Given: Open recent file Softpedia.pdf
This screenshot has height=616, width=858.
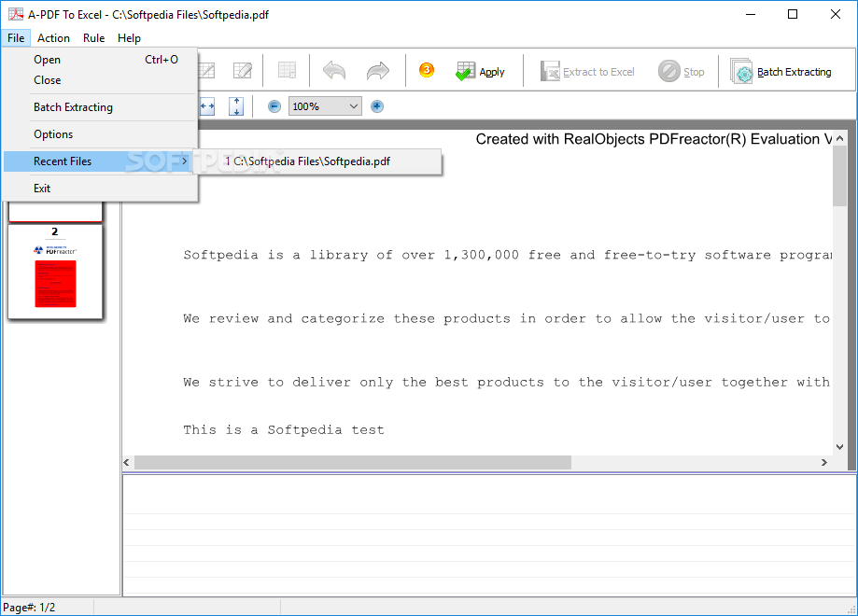Looking at the screenshot, I should coord(317,161).
